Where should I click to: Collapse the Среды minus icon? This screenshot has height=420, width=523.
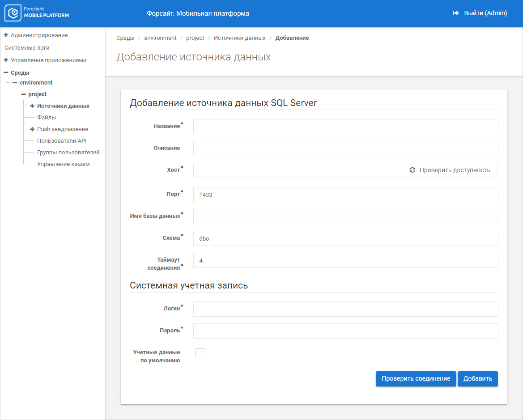(6, 72)
